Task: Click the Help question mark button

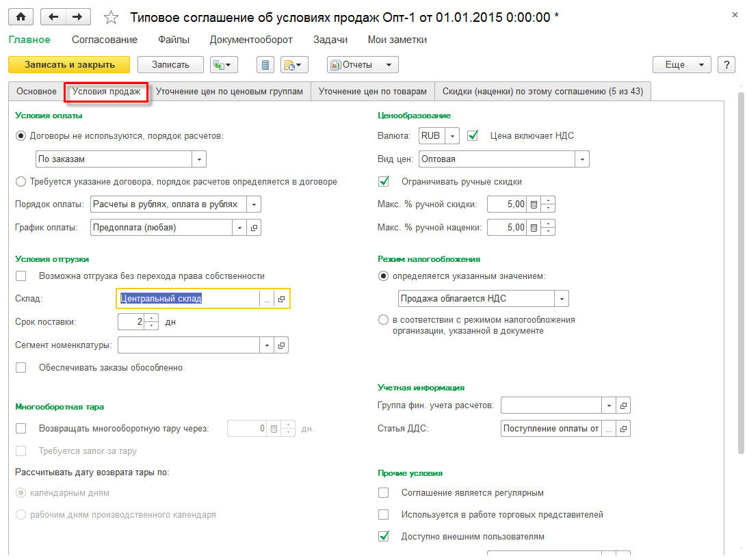Action: [x=726, y=64]
